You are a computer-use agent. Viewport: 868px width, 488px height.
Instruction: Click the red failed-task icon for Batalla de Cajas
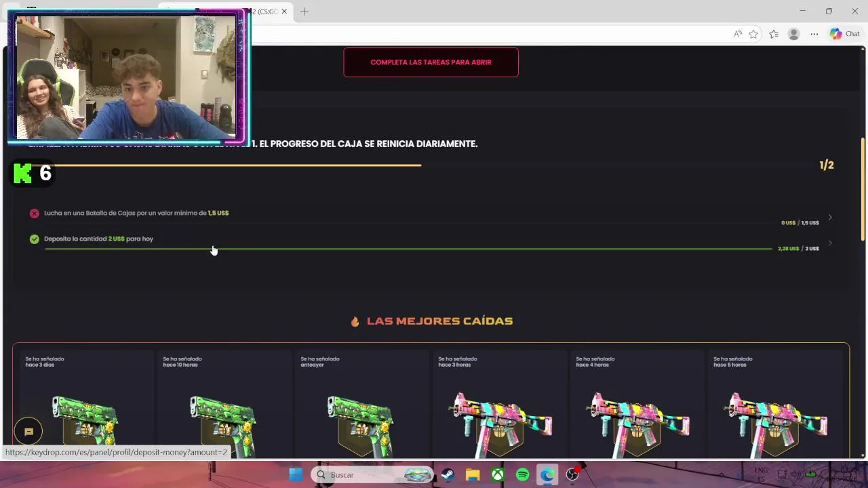point(35,213)
